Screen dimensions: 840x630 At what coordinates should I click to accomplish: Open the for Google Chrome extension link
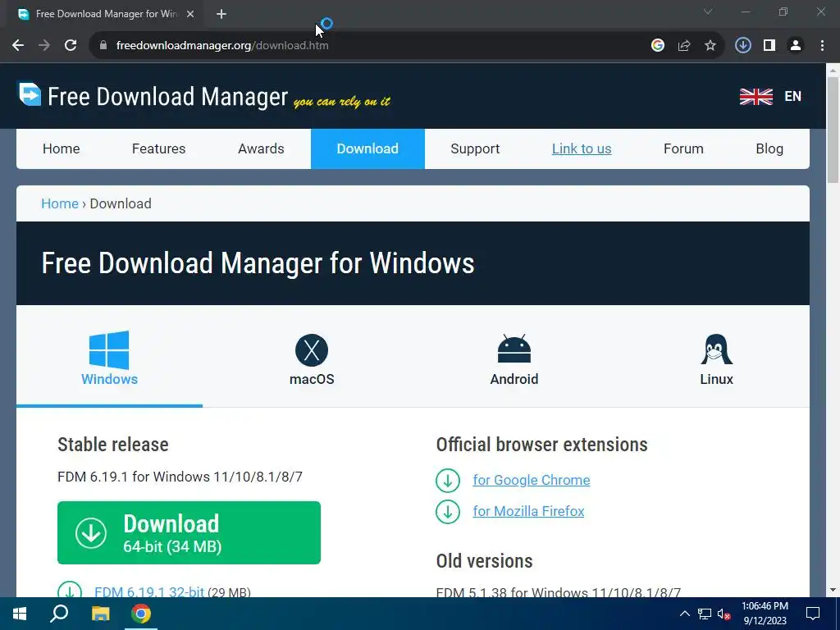pyautogui.click(x=531, y=480)
